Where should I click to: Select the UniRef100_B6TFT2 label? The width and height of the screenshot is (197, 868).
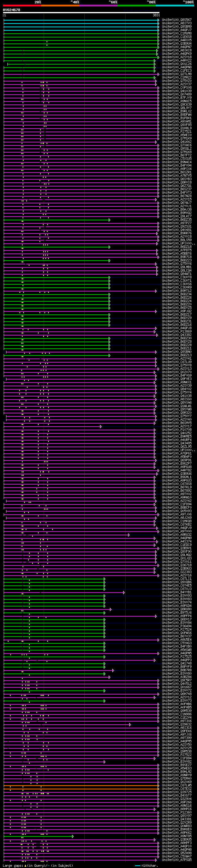pos(177,155)
